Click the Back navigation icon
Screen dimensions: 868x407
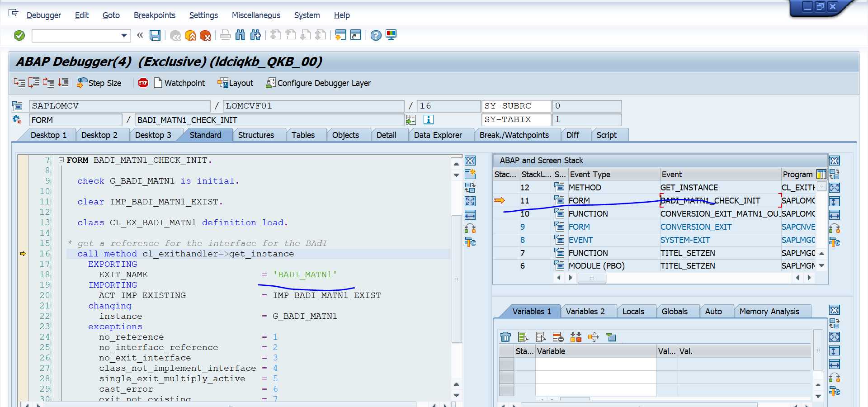point(175,35)
